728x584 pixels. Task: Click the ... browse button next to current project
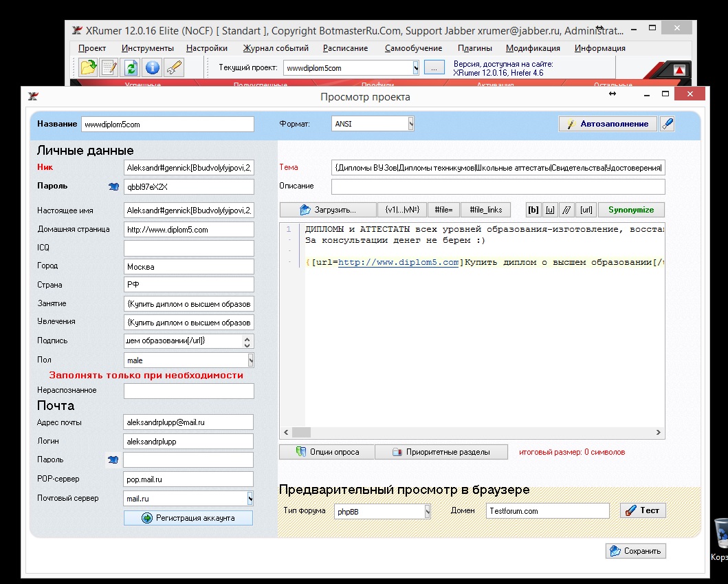click(434, 68)
